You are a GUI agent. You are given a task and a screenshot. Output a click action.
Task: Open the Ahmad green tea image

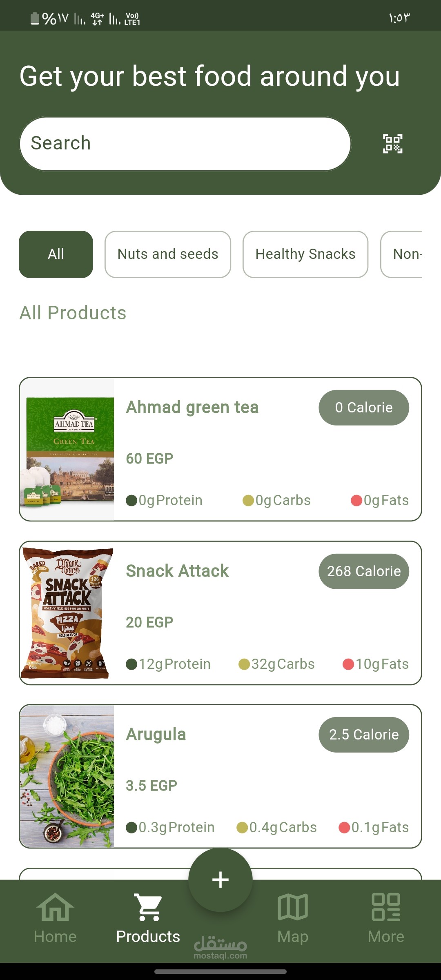coord(67,449)
